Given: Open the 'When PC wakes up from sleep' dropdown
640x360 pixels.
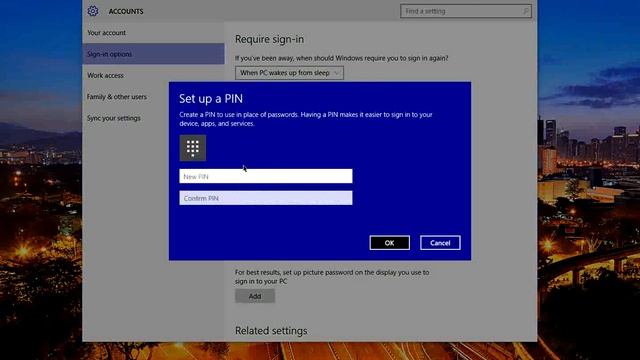Looking at the screenshot, I should [x=289, y=73].
